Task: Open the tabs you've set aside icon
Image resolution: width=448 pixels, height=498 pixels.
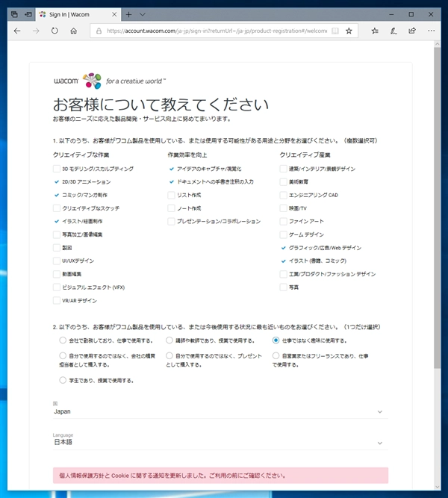Action: 14,14
